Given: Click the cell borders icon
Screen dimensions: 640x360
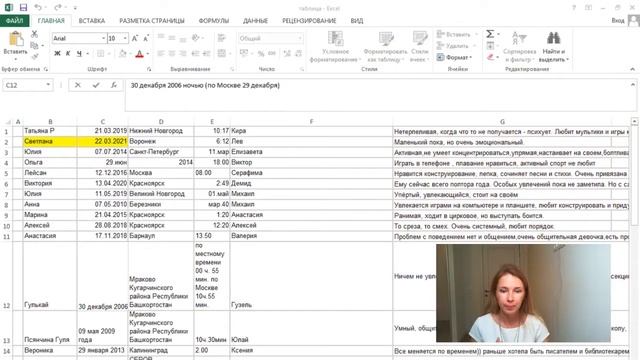Looking at the screenshot, I should pyautogui.click(x=100, y=53).
